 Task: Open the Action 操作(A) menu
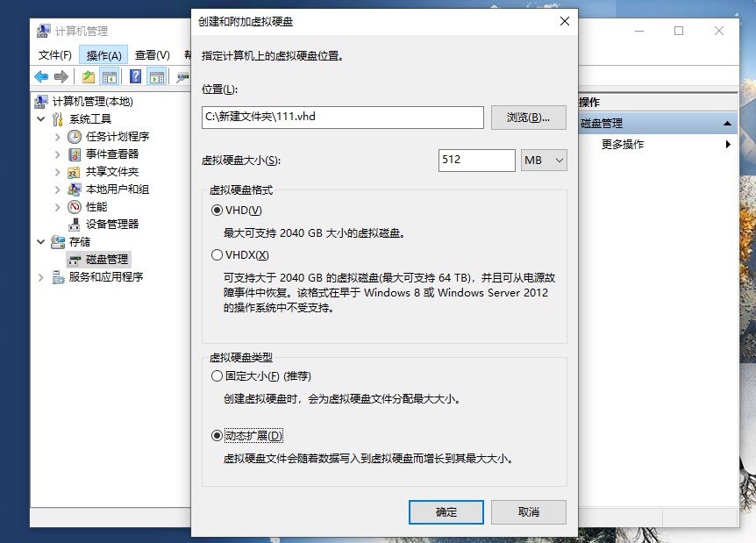pos(103,55)
